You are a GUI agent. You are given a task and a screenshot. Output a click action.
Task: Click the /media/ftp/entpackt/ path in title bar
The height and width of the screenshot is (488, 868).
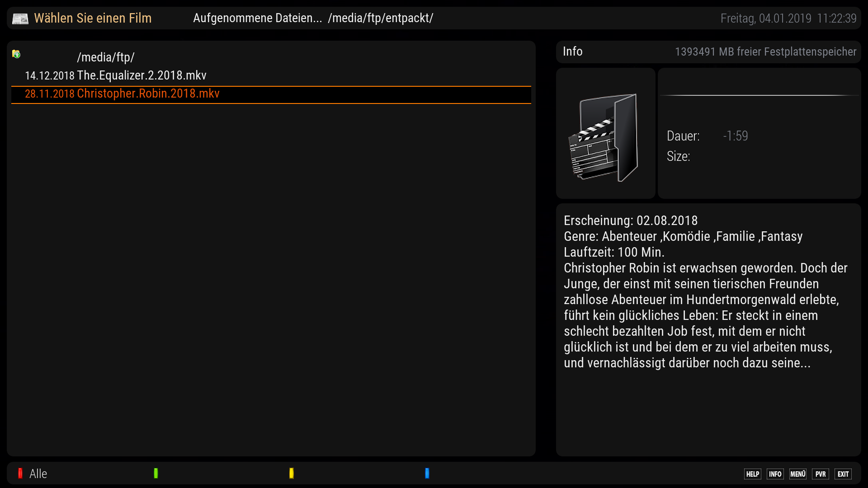pos(381,18)
